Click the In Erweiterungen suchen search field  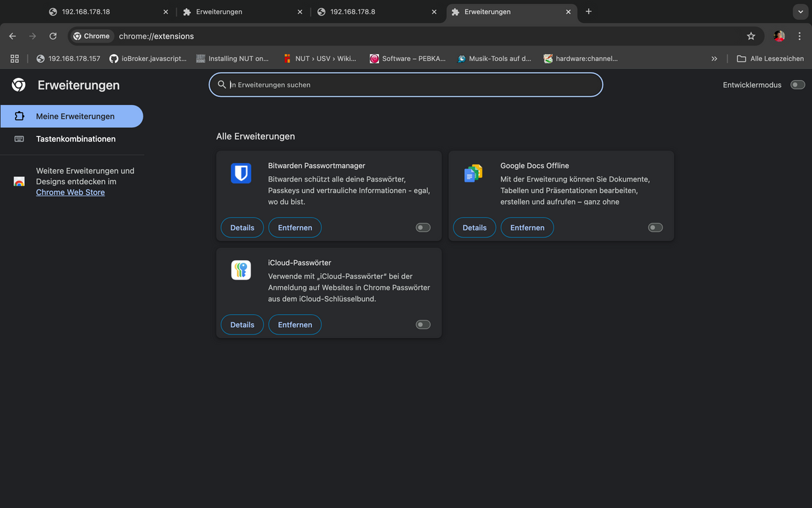pos(406,85)
